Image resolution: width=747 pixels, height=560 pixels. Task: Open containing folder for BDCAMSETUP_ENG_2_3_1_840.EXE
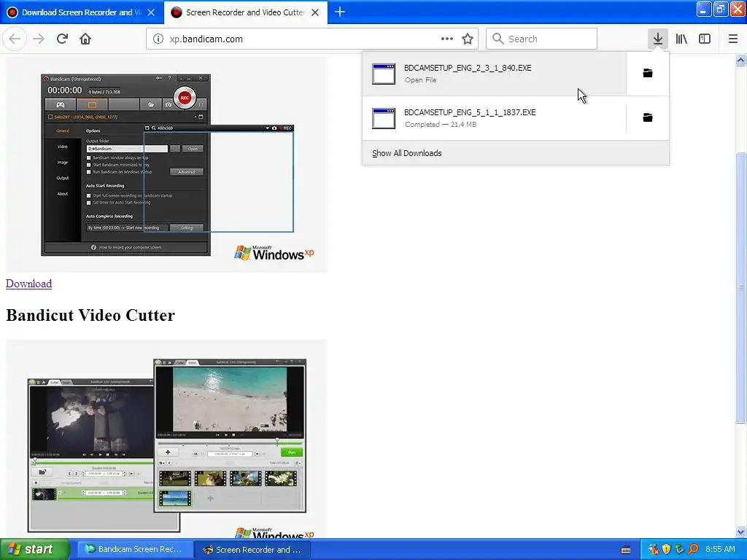pyautogui.click(x=648, y=73)
